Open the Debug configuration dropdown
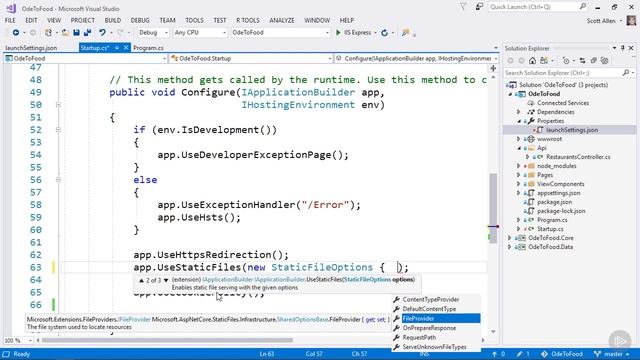 point(153,32)
